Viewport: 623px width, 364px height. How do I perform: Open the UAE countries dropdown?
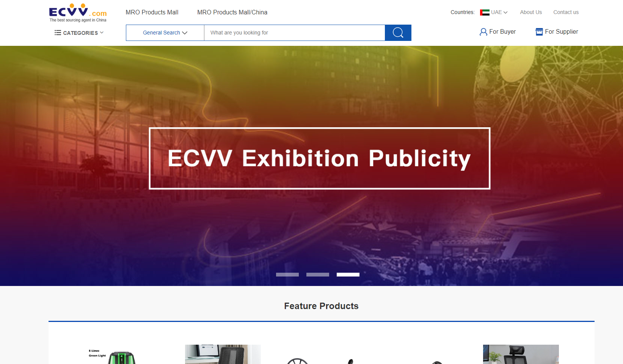coord(494,12)
